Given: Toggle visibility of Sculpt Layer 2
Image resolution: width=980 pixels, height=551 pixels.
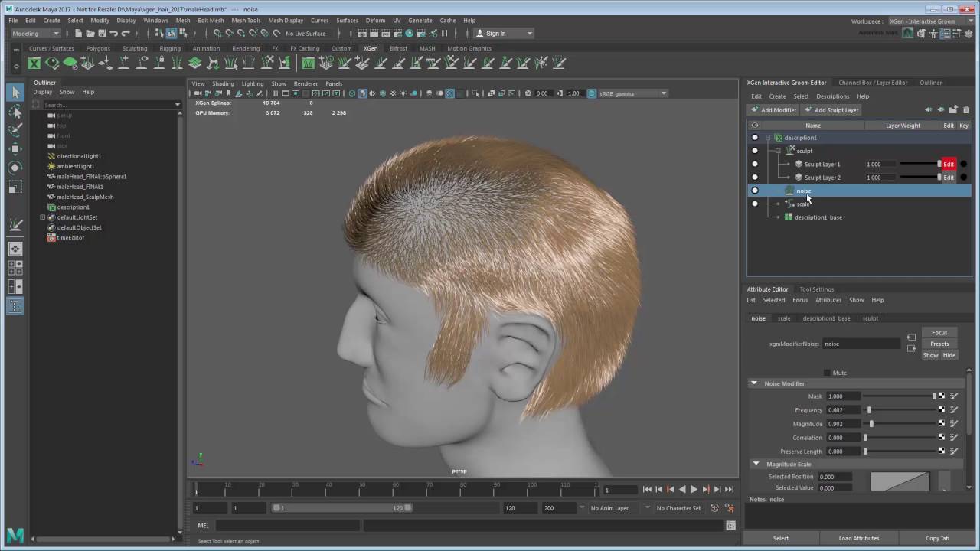Looking at the screenshot, I should 755,178.
